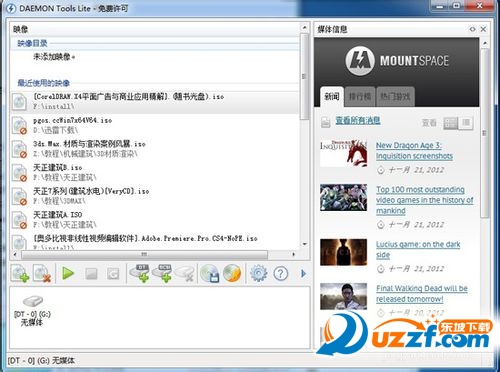The image size is (500, 372).
Task: Open Lucius game: on the dark side link
Action: [x=418, y=250]
